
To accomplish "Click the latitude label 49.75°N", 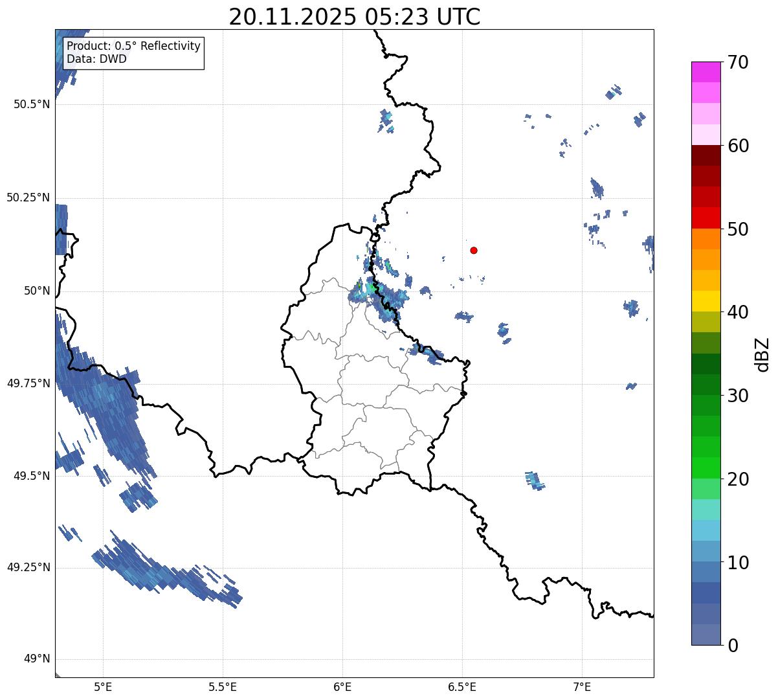I will 28,383.
